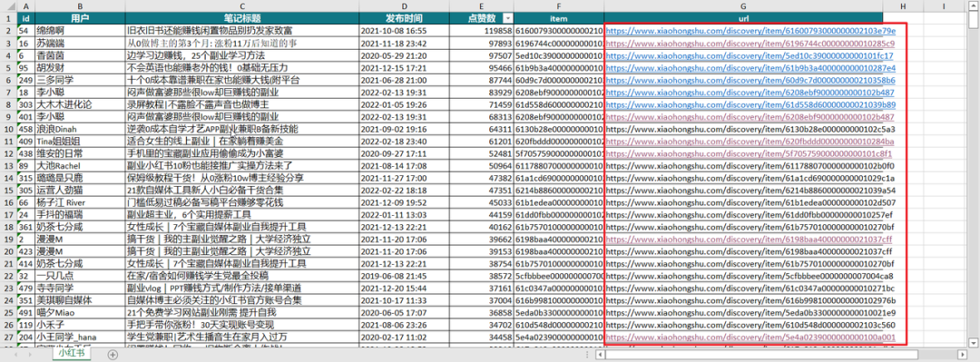Select the user cell 三多同学
Screen dimensions: 980x362
point(80,80)
